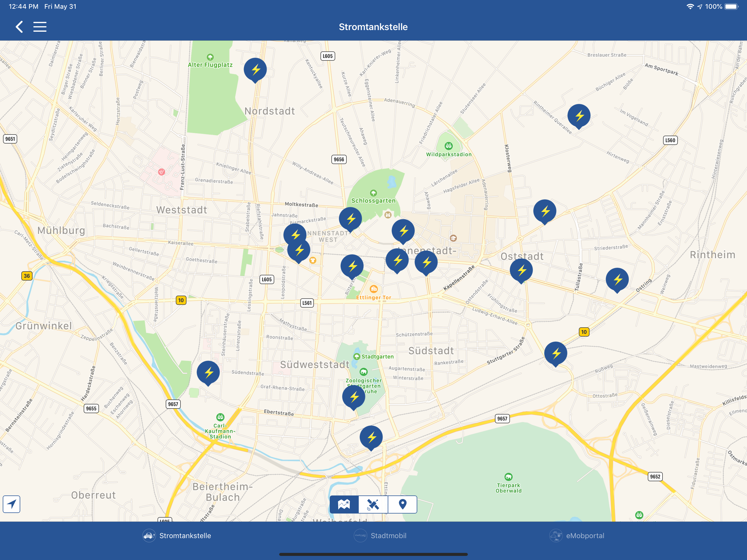Tap the Nordstadt district label

pos(270,111)
